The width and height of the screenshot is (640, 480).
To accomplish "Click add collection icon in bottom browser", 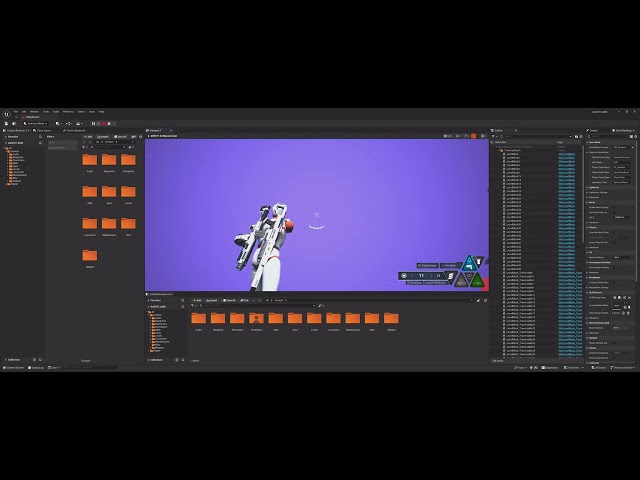I will coord(177,360).
